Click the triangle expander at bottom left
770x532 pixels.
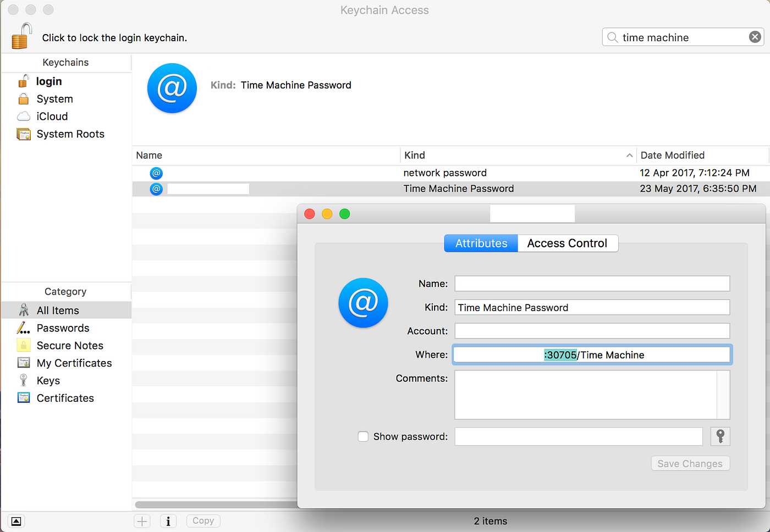(15, 520)
